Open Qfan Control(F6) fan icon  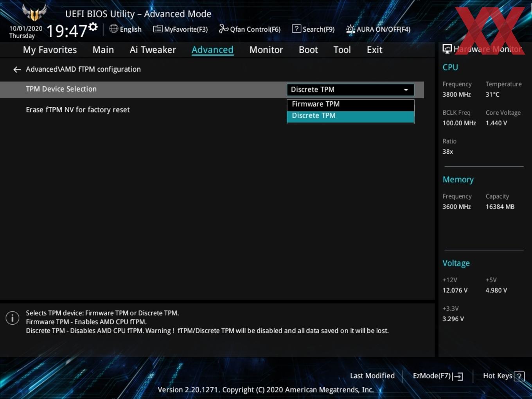223,29
